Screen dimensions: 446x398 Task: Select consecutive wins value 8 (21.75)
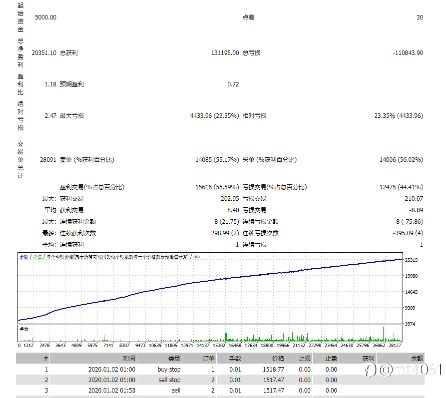[227, 222]
